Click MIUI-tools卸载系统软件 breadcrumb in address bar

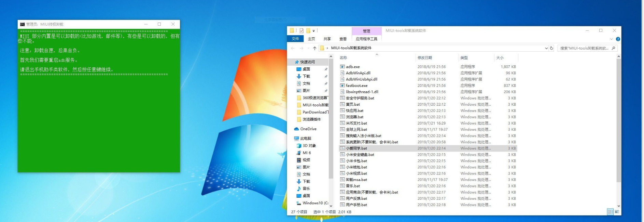point(351,48)
